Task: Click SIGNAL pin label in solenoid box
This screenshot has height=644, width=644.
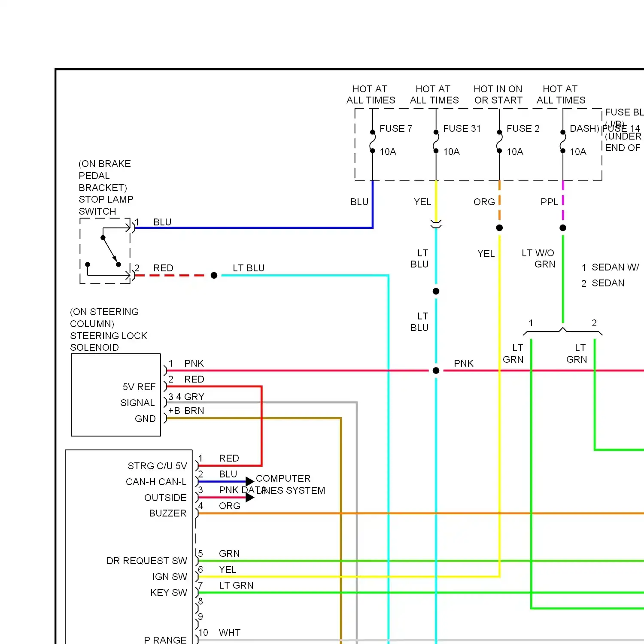Action: (137, 403)
